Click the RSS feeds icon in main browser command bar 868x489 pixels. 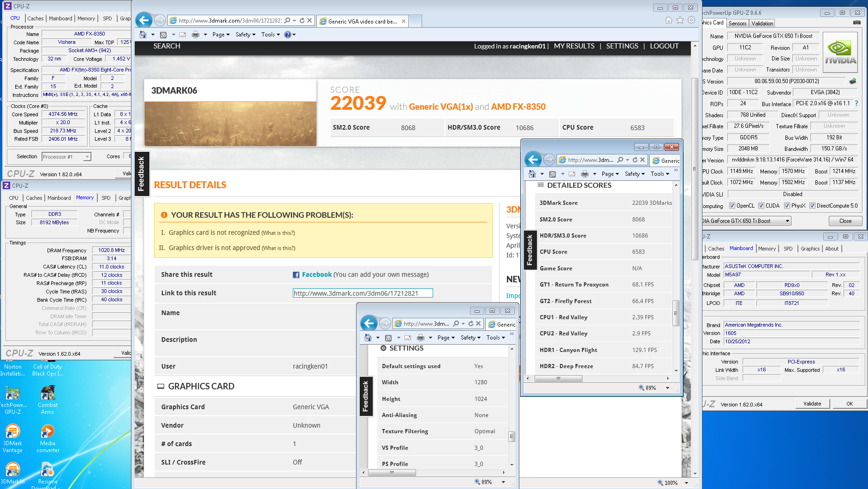coord(163,35)
